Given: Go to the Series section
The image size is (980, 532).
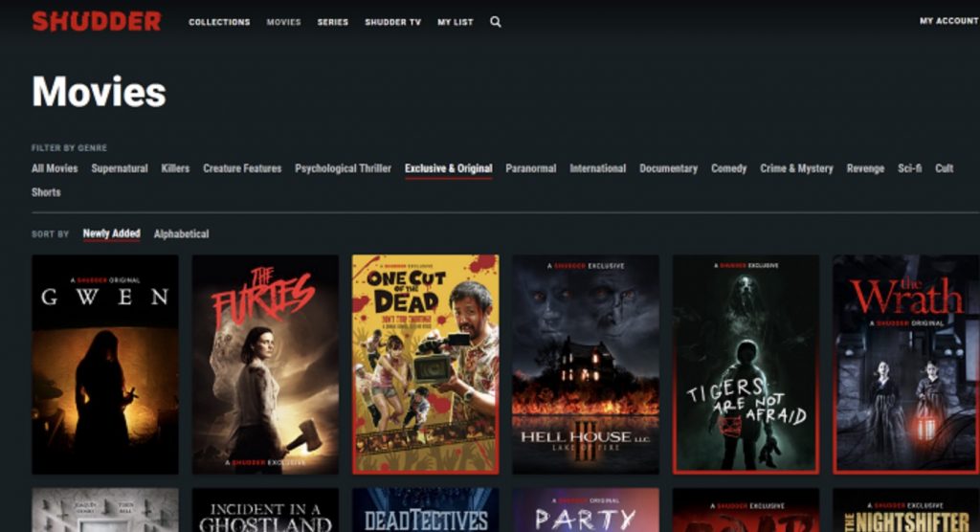Looking at the screenshot, I should [333, 22].
